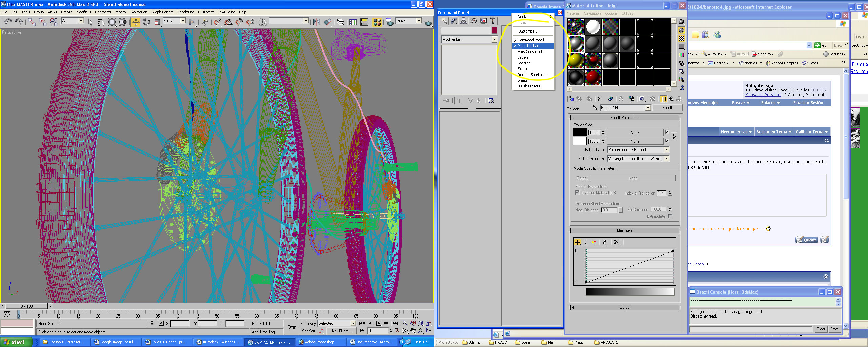Click the Material Editor toolbar icon
Viewport: 868px width, 347px height.
point(377,22)
